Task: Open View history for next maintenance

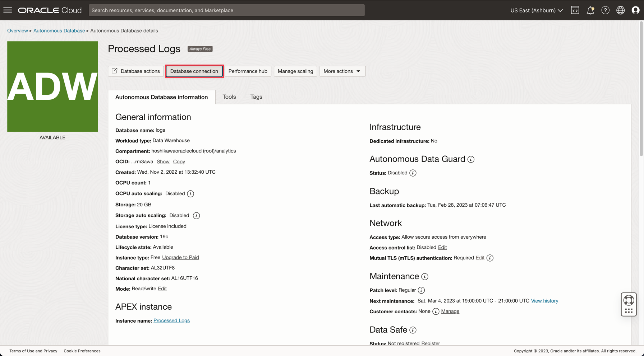Action: click(x=544, y=301)
